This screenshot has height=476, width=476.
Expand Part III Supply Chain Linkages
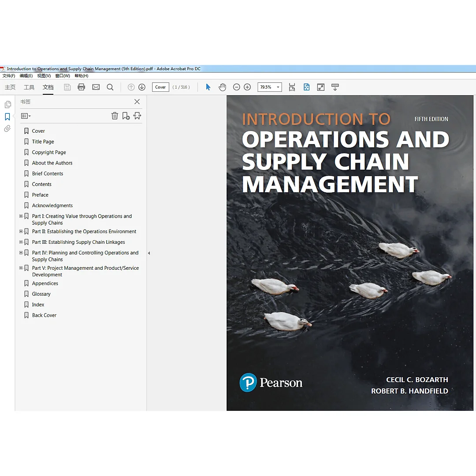[x=21, y=242]
